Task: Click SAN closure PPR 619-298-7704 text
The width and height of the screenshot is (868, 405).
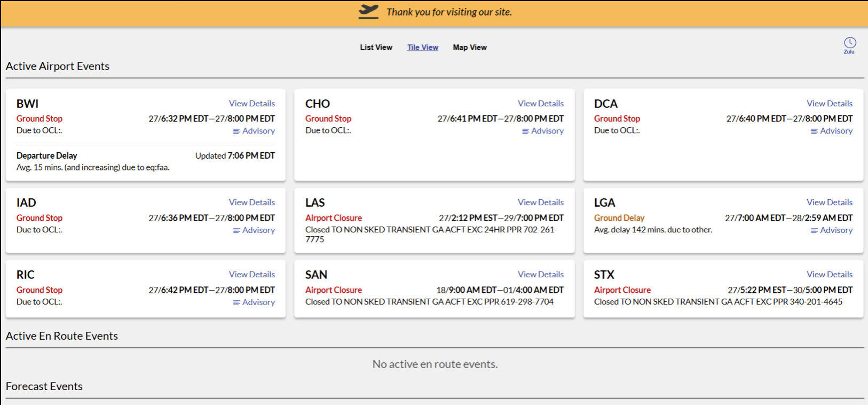Action: [x=429, y=302]
